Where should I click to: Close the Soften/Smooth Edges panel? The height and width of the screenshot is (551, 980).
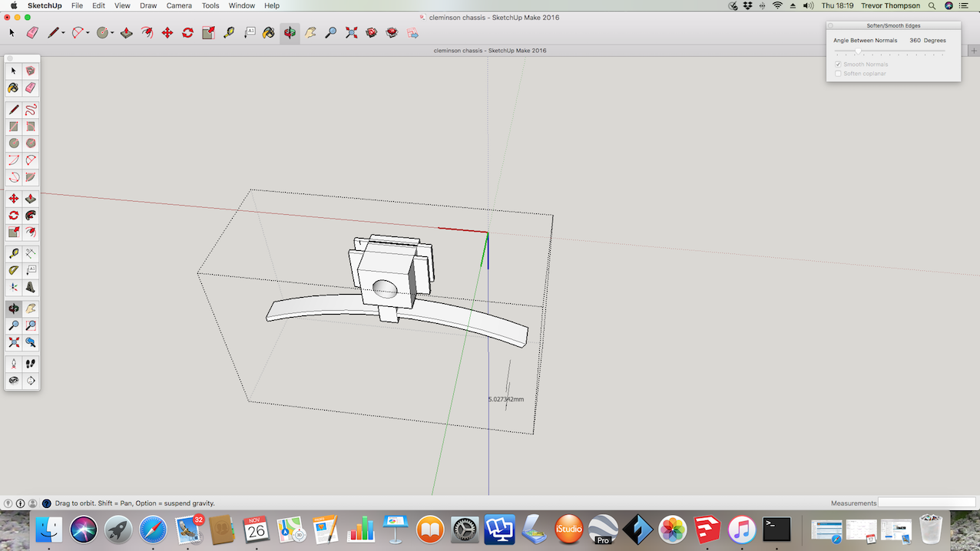(x=830, y=25)
